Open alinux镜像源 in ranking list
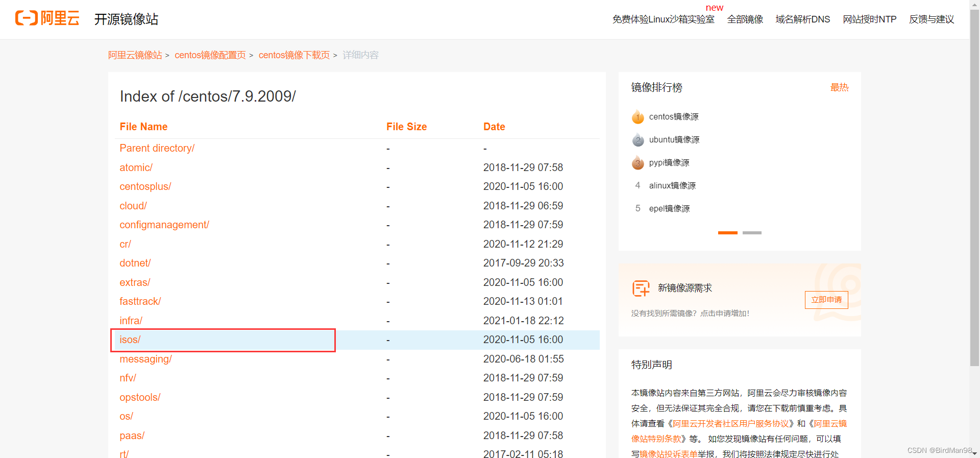980x458 pixels. point(672,186)
